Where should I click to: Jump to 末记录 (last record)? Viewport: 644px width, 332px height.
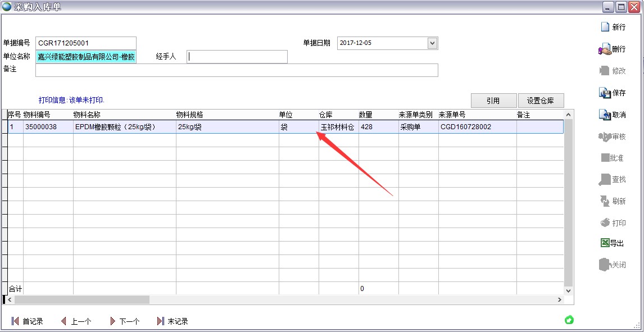click(161, 321)
